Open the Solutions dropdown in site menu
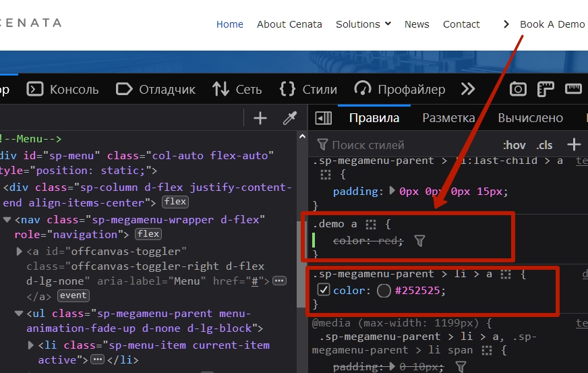 pos(363,24)
